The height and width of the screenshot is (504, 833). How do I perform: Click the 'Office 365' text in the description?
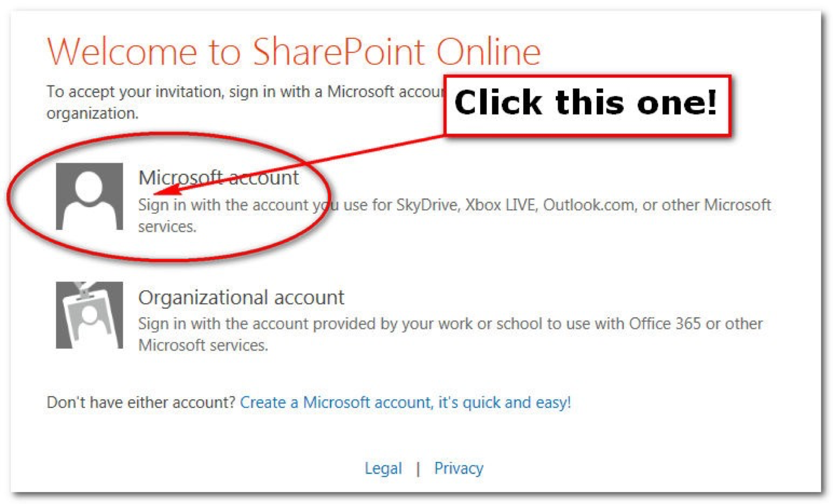pos(665,324)
